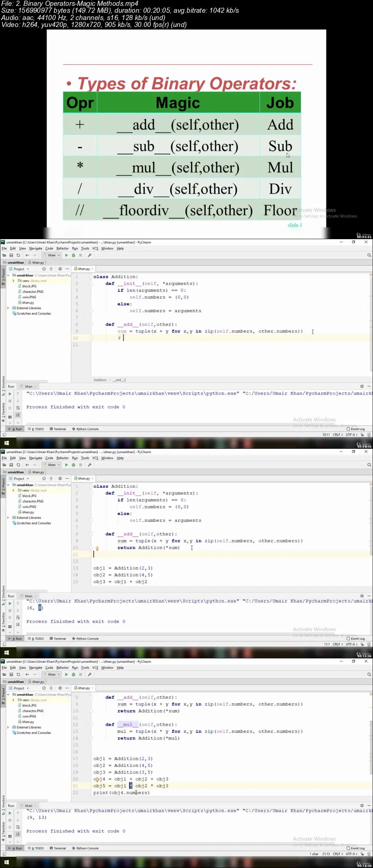Click Debug bug icon in 00:13:04 frame toolbar
Image resolution: width=373 pixels, height=868 pixels.
click(74, 465)
